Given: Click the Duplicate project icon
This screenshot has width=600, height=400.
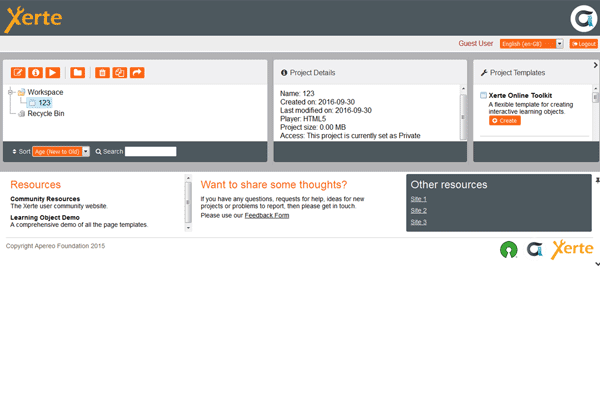Looking at the screenshot, I should (119, 73).
